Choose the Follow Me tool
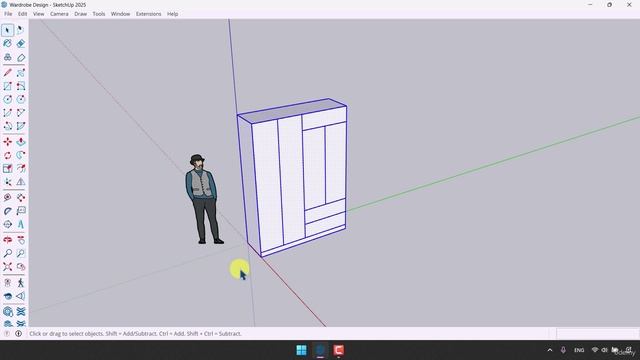 click(x=20, y=155)
